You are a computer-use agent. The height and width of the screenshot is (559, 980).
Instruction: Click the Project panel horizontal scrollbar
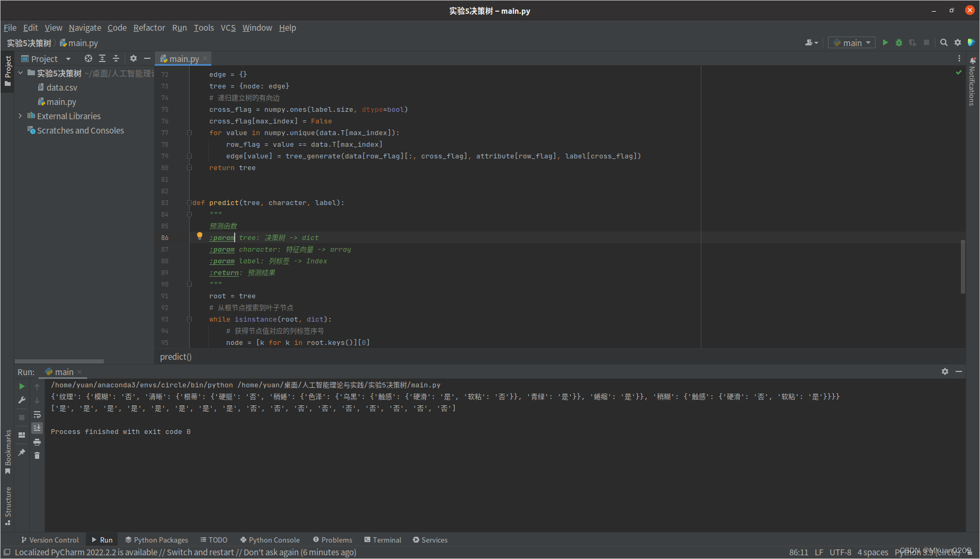click(x=59, y=361)
